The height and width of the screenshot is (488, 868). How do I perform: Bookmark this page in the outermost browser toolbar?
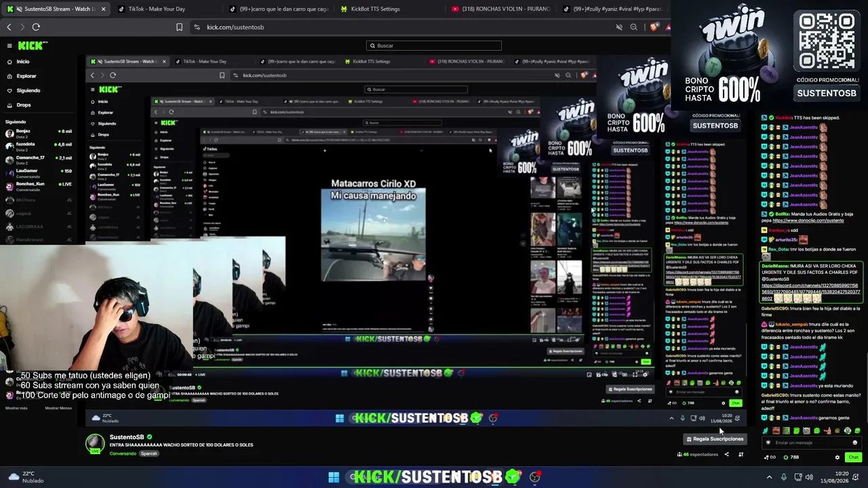[179, 27]
